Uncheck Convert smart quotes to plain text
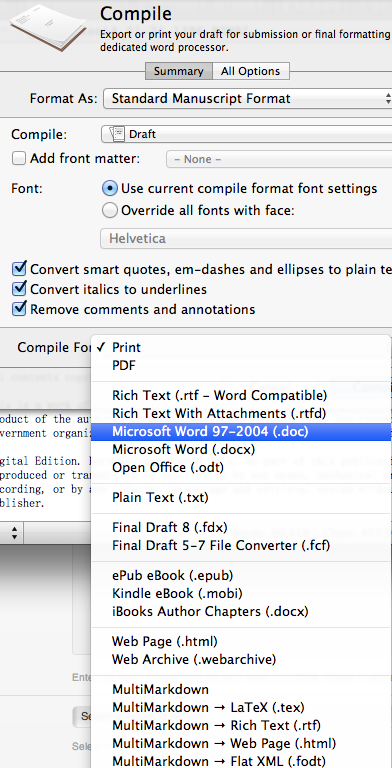 point(19,269)
